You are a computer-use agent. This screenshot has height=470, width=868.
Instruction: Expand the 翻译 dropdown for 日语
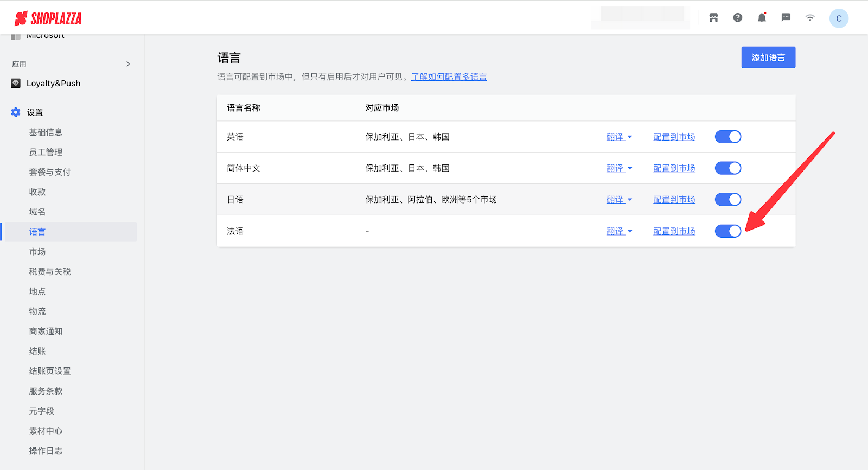pyautogui.click(x=619, y=200)
